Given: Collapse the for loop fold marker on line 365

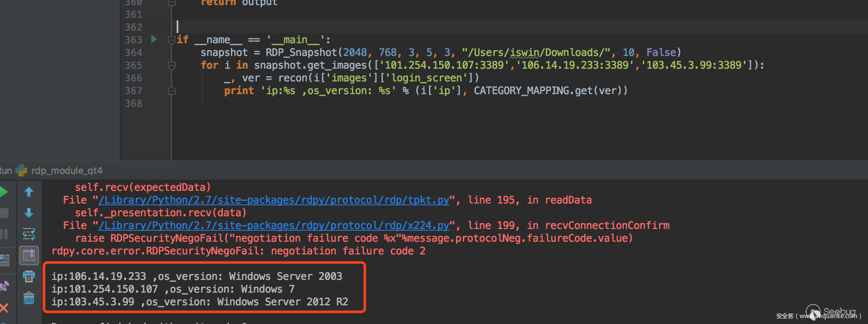Looking at the screenshot, I should point(172,65).
